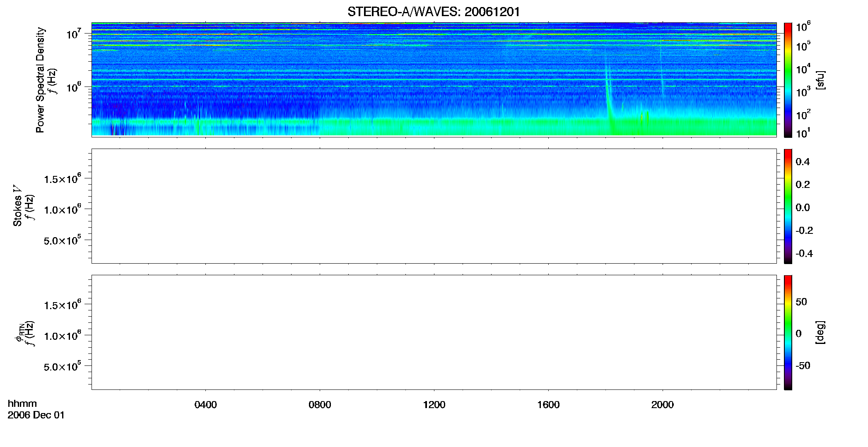Click the [sfu] unit label

[x=820, y=80]
